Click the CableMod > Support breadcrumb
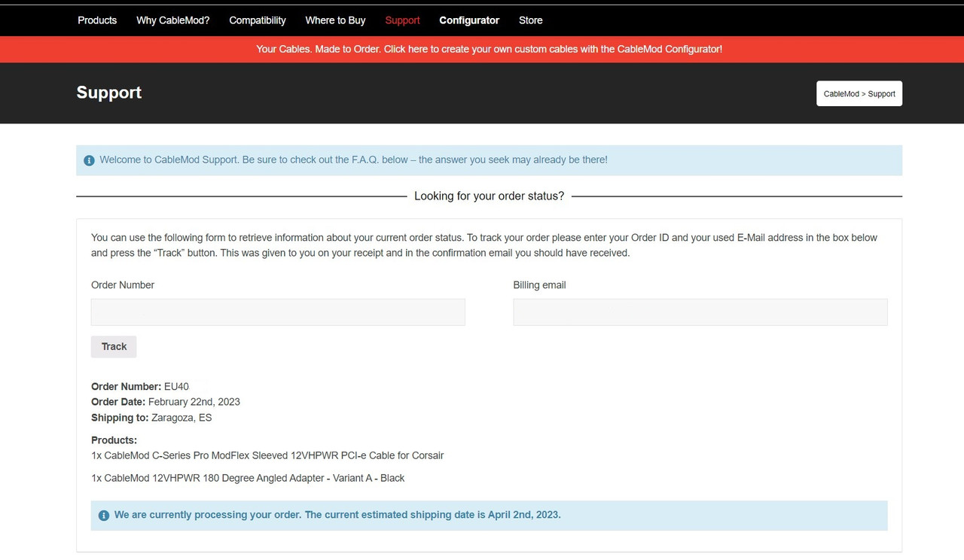Viewport: 964px width, 560px height. pyautogui.click(x=859, y=94)
